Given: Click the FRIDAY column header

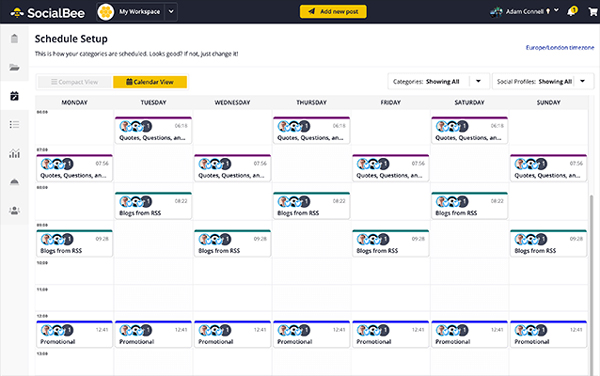Looking at the screenshot, I should 390,103.
